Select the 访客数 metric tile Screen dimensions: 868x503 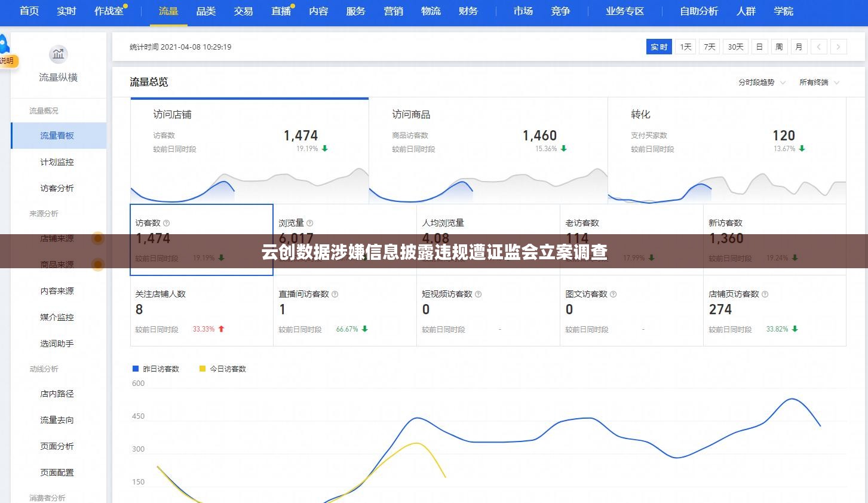(201, 240)
